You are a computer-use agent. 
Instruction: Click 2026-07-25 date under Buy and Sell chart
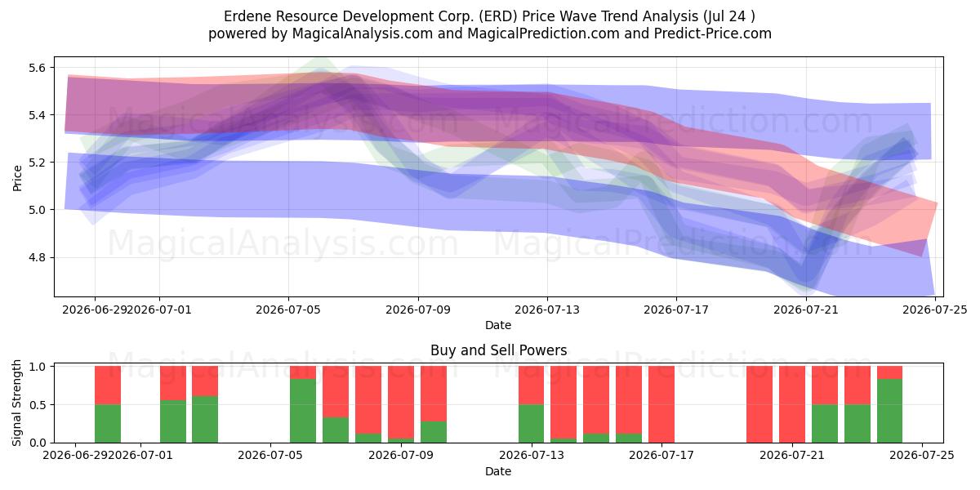coord(923,456)
